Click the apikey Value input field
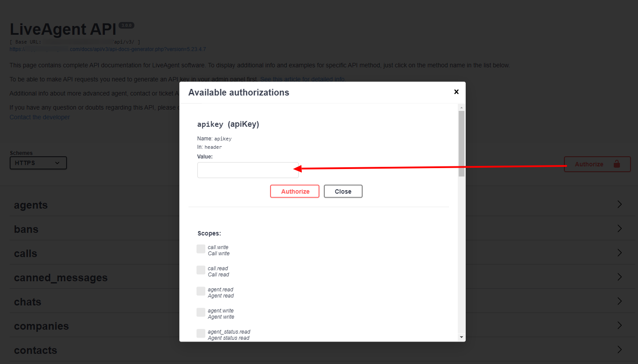This screenshot has height=364, width=638. (248, 170)
